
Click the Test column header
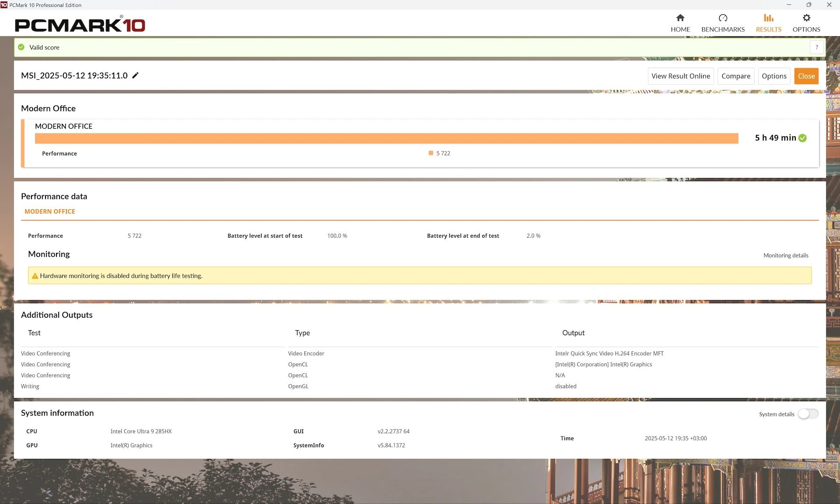pyautogui.click(x=34, y=333)
